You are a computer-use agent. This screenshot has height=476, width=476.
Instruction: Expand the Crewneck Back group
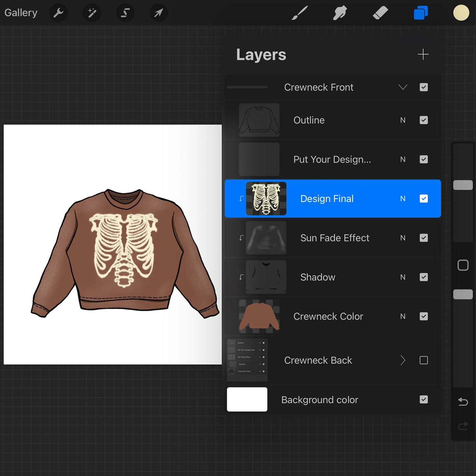click(403, 360)
